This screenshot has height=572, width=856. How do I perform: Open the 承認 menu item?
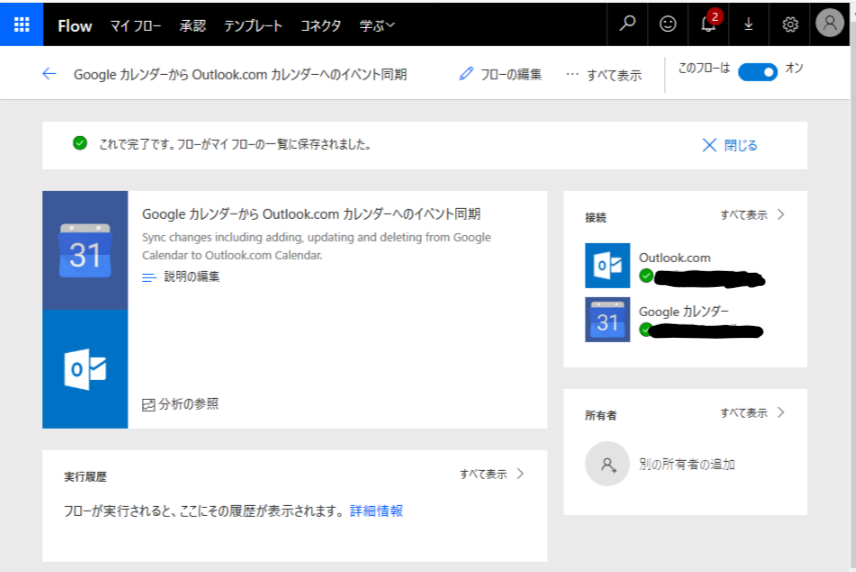coord(193,26)
